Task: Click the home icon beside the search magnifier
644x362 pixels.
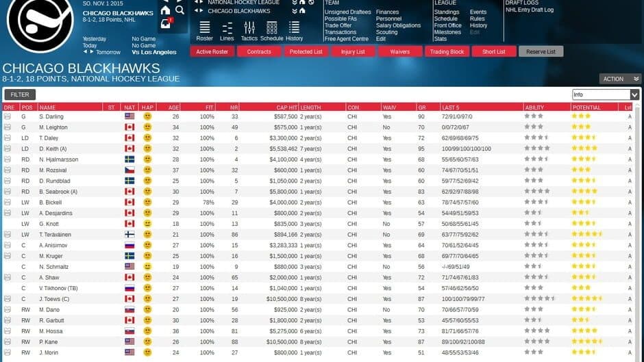Action: tap(165, 10)
